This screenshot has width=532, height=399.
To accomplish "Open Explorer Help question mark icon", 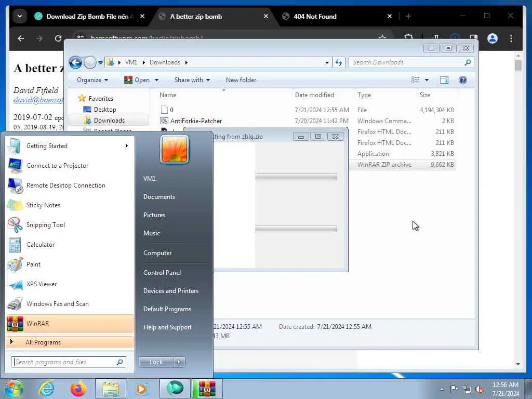I will [462, 80].
